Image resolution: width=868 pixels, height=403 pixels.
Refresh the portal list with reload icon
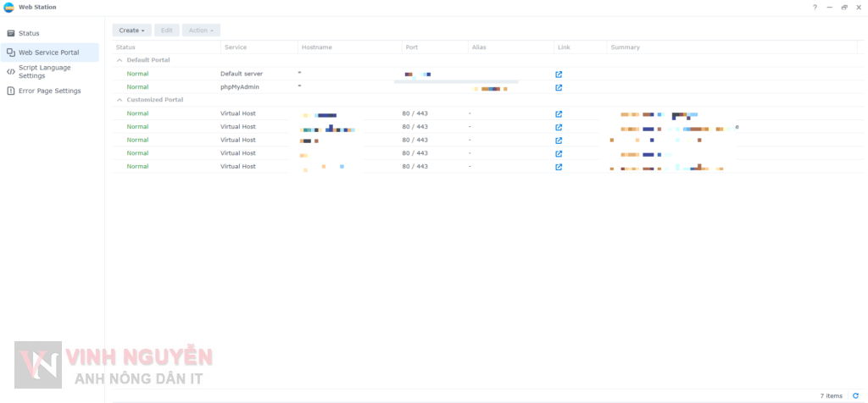pyautogui.click(x=855, y=395)
